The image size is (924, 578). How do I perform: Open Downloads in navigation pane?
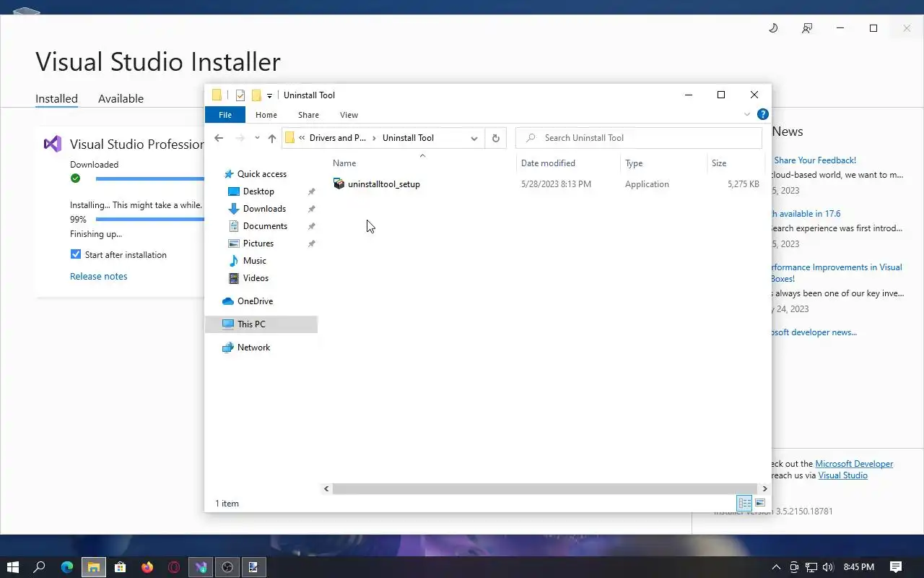point(264,209)
